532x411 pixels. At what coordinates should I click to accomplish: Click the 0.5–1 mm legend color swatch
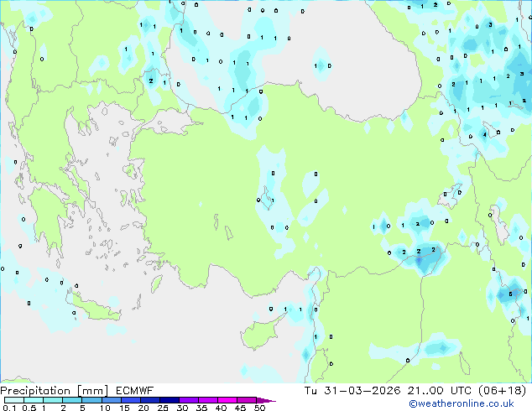tap(34, 400)
